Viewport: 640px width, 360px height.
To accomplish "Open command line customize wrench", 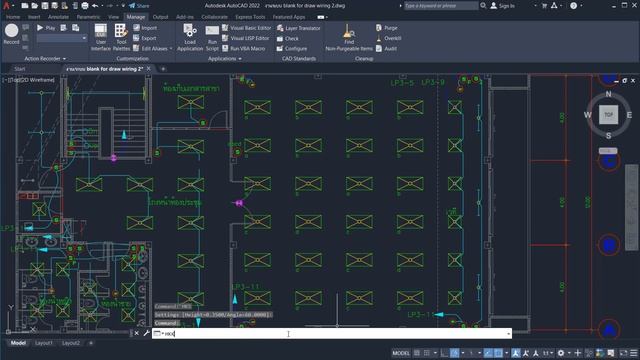I will click(146, 333).
